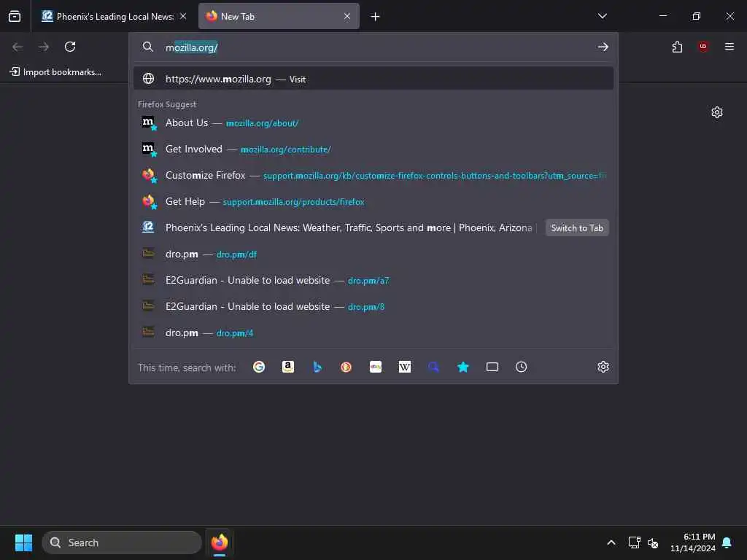Search this time with Google
Screen dimensions: 747x560
coord(259,367)
